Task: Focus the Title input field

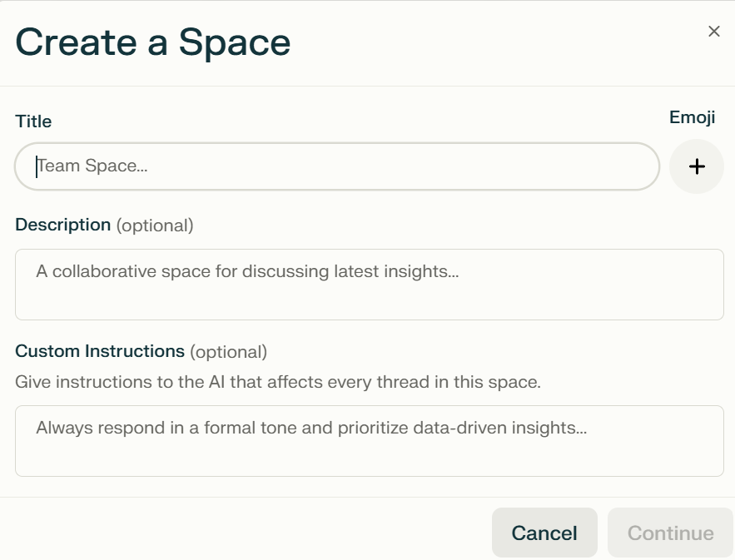Action: pos(337,166)
